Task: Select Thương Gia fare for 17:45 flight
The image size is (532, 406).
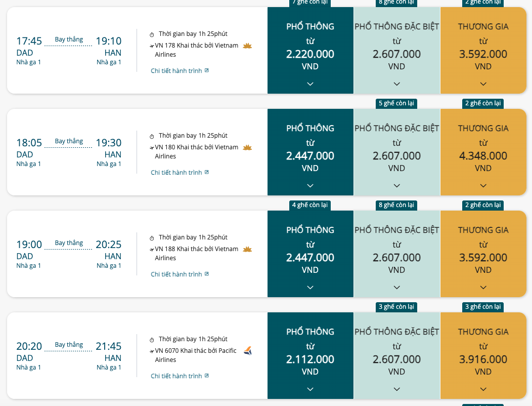Action: tap(483, 50)
